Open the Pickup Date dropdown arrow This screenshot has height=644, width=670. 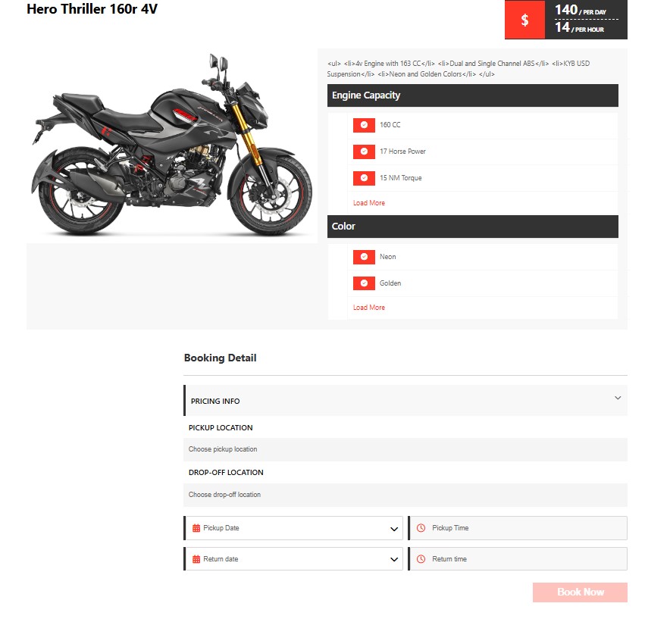(x=394, y=529)
